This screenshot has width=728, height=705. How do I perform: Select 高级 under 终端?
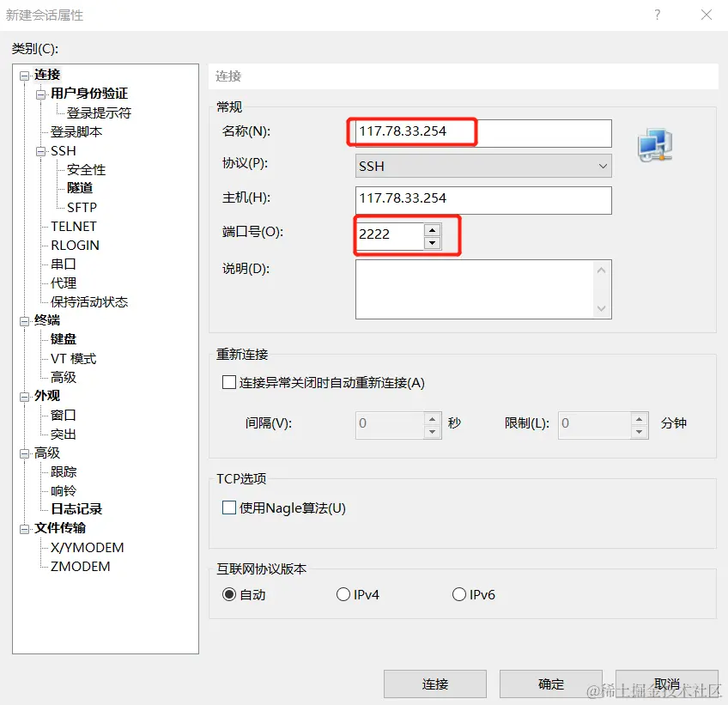pyautogui.click(x=64, y=377)
